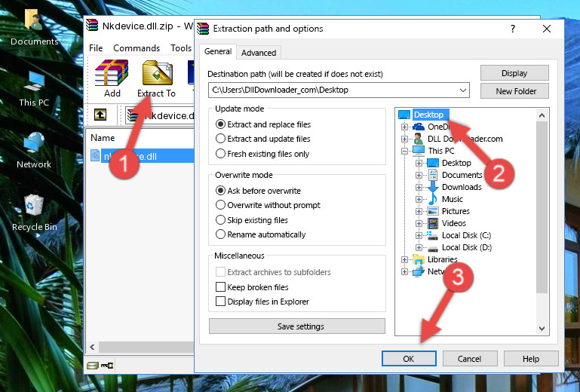Click the folder tree scroll up arrow
580x392 pixels.
pyautogui.click(x=542, y=115)
